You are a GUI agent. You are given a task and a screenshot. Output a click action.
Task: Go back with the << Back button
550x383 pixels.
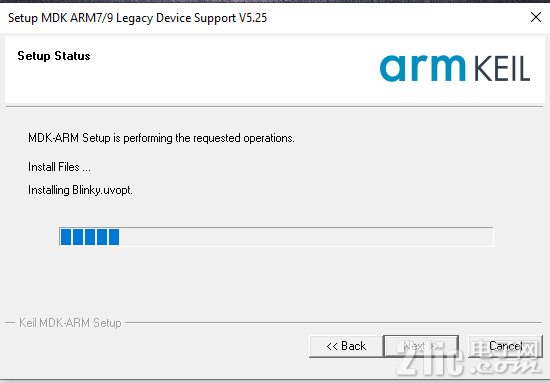pyautogui.click(x=346, y=346)
